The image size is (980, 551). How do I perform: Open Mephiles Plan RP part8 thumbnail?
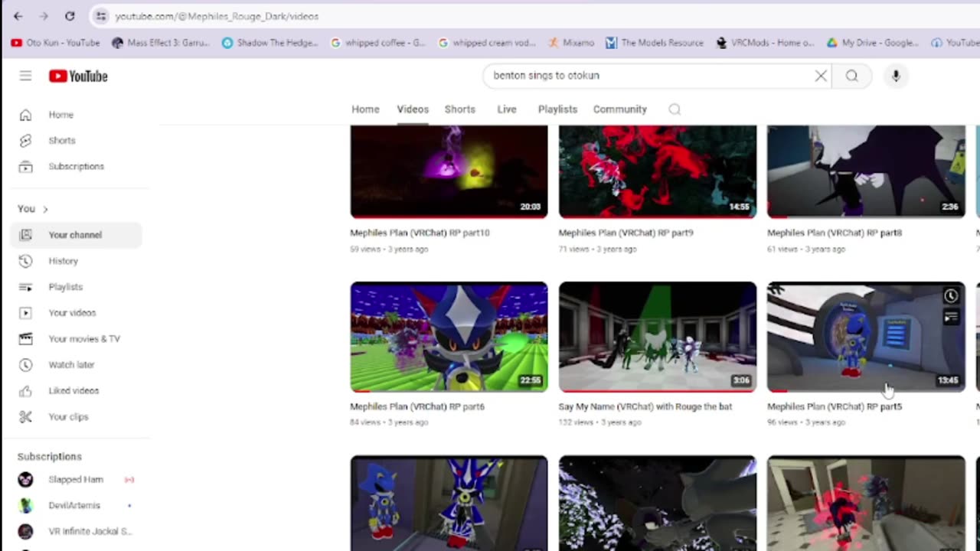point(867,171)
